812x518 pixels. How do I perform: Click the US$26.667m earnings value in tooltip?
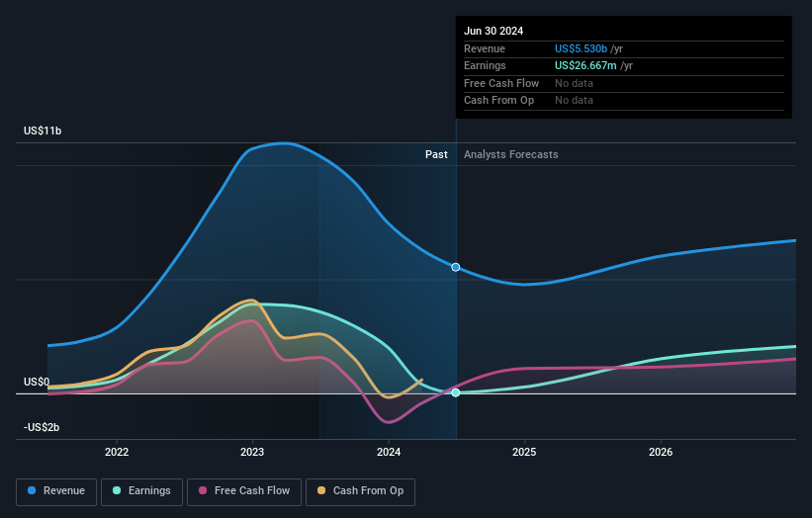tap(586, 65)
